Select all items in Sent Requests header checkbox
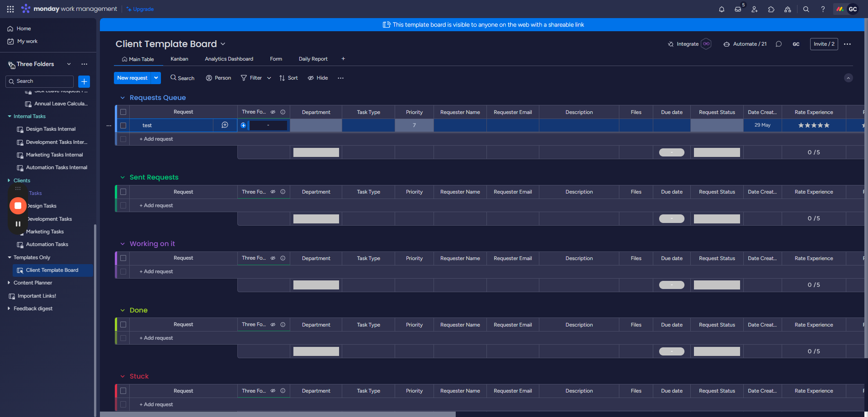 123,192
